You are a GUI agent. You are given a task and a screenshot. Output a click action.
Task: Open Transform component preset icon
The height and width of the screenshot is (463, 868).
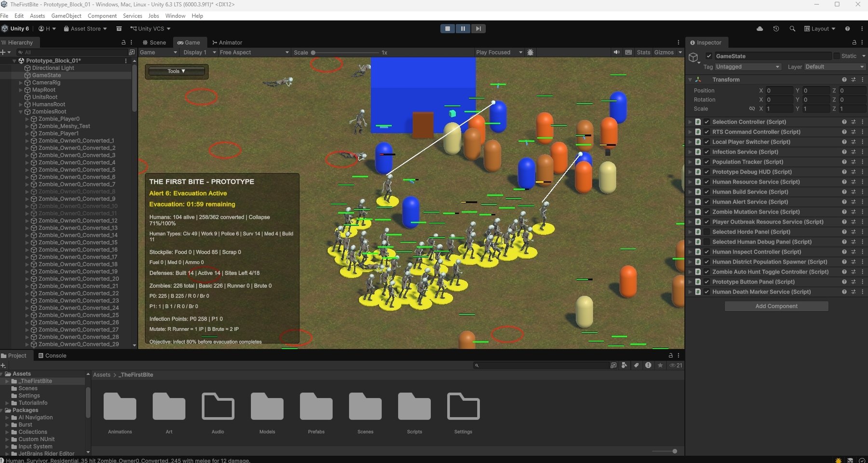[854, 80]
